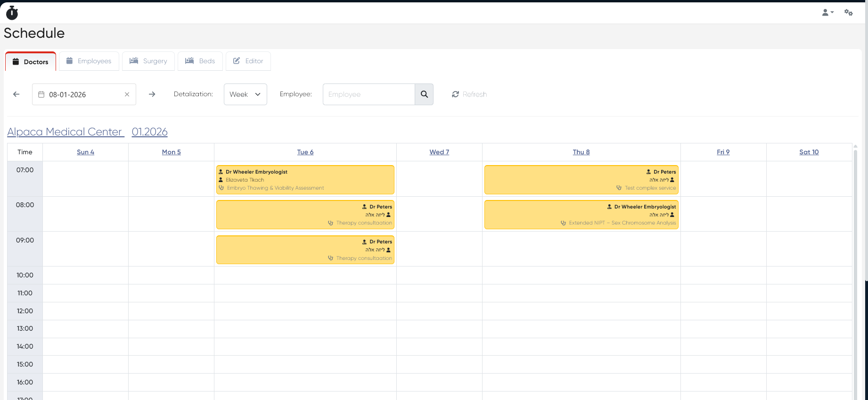Click the stopwatch logo icon
This screenshot has width=868, height=400.
click(12, 13)
